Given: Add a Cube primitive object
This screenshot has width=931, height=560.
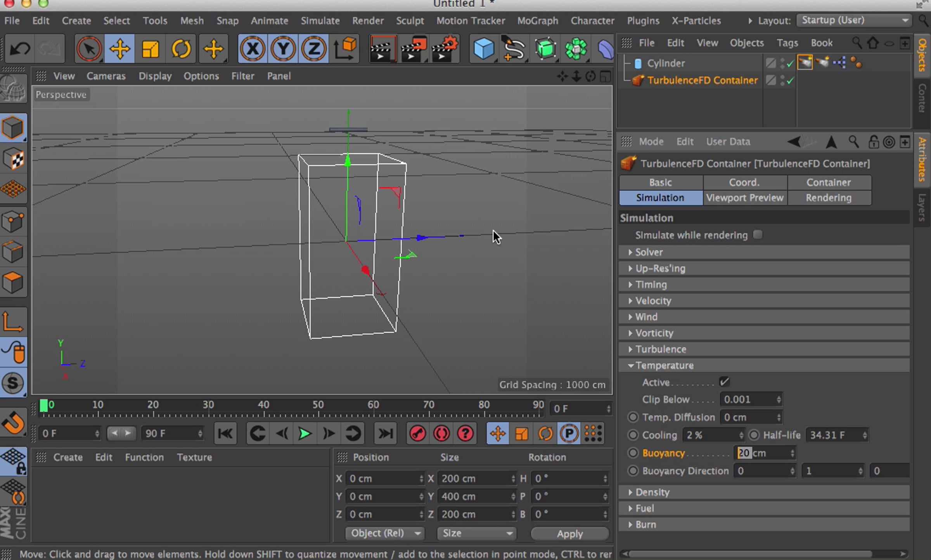Looking at the screenshot, I should 483,49.
